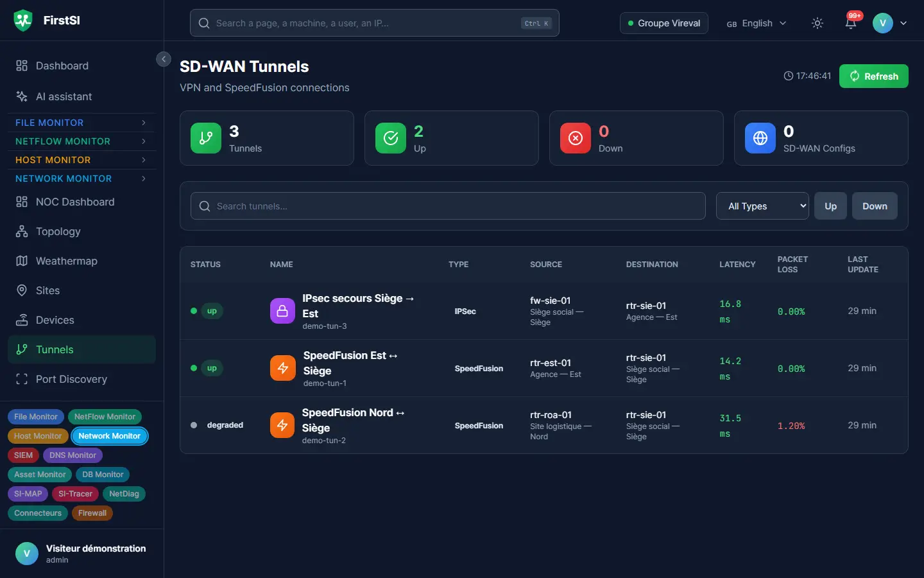This screenshot has width=924, height=578.
Task: Select the DNS Monitor module pill
Action: 73,455
